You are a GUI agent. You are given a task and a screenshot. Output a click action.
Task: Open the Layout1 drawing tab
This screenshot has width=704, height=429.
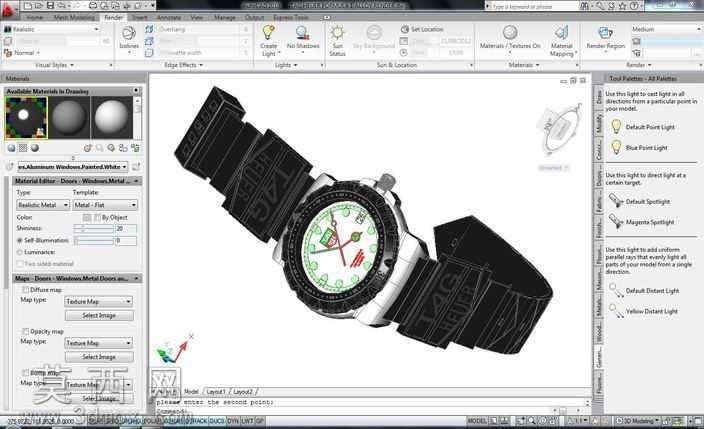pyautogui.click(x=216, y=392)
